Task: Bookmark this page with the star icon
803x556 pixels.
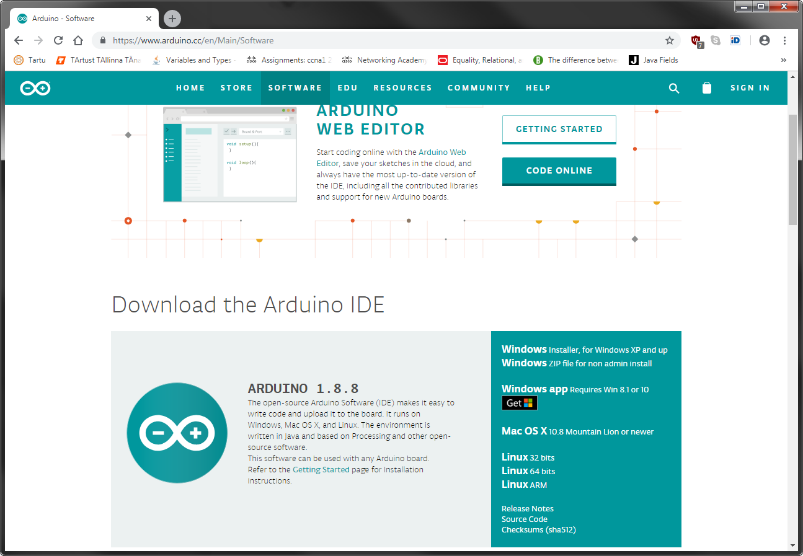Action: coord(669,40)
